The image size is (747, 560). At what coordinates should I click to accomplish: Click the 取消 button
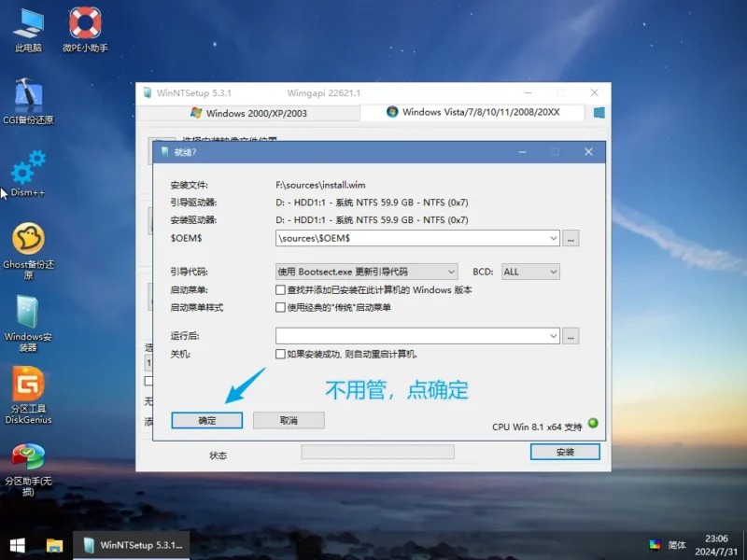click(x=289, y=421)
